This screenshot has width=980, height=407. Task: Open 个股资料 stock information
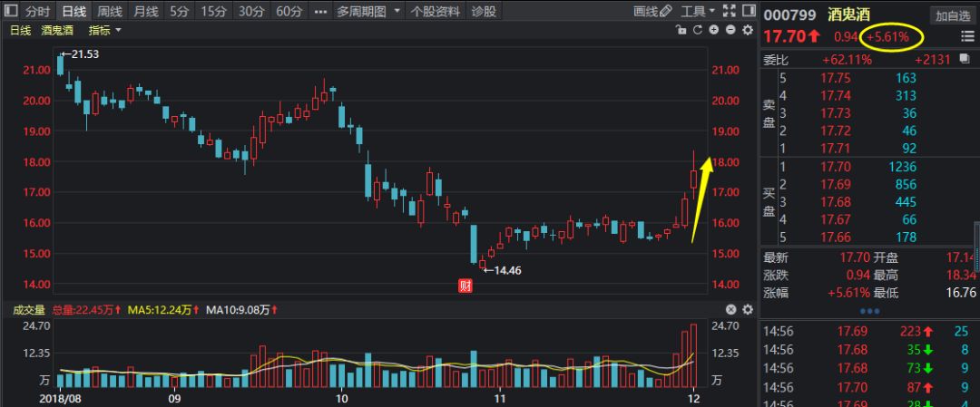436,11
